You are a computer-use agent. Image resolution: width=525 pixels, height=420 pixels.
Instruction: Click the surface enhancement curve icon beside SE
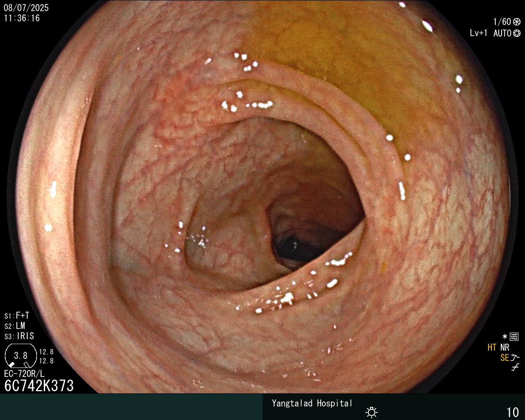click(x=515, y=358)
